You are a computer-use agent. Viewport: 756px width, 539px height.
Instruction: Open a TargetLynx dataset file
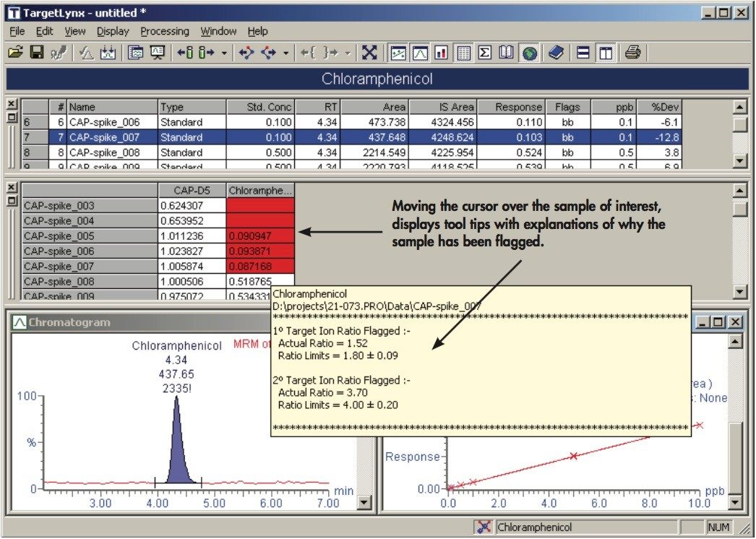click(x=13, y=52)
